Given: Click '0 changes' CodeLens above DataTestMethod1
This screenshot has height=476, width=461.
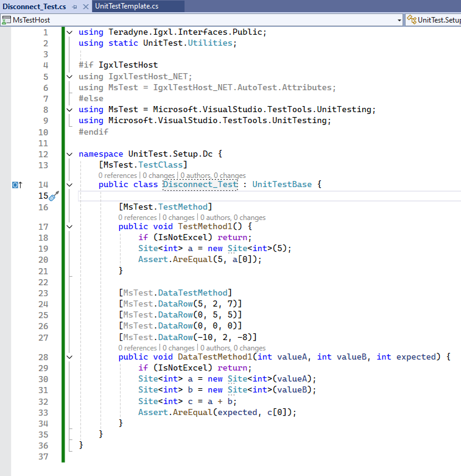Looking at the screenshot, I should (178, 348).
